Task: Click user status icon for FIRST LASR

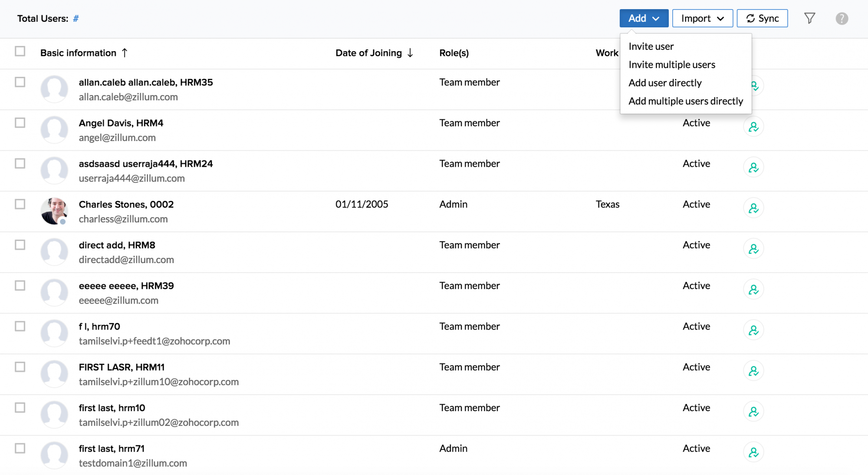Action: (x=753, y=371)
